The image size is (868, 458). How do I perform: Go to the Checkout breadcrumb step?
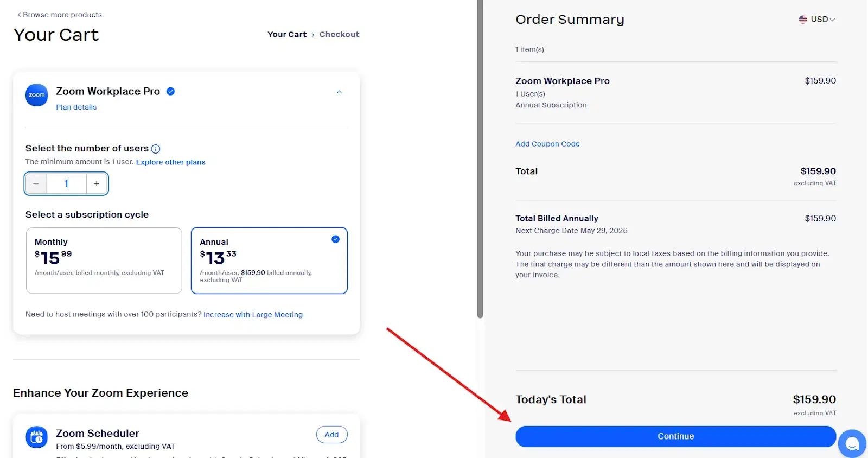[340, 34]
